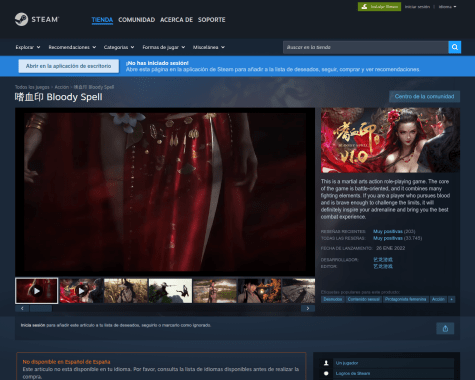Screen dimensions: 475x380
Task: Click next arrow under thumbnail strip
Action: click(x=308, y=309)
